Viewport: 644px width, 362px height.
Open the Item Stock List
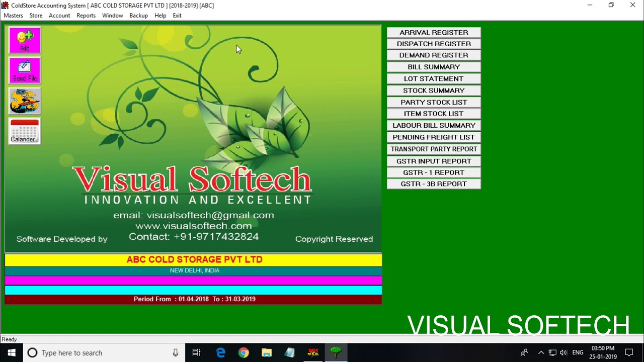(x=434, y=114)
